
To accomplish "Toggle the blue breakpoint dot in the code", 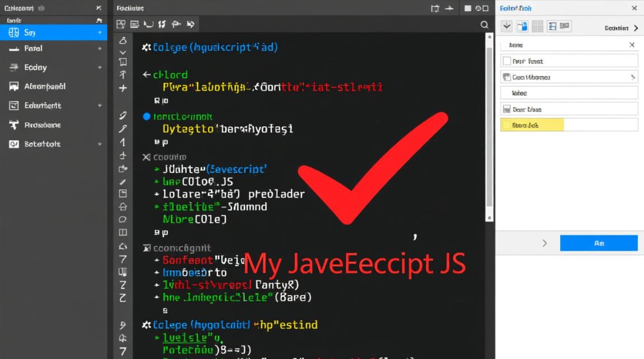I will pyautogui.click(x=147, y=116).
